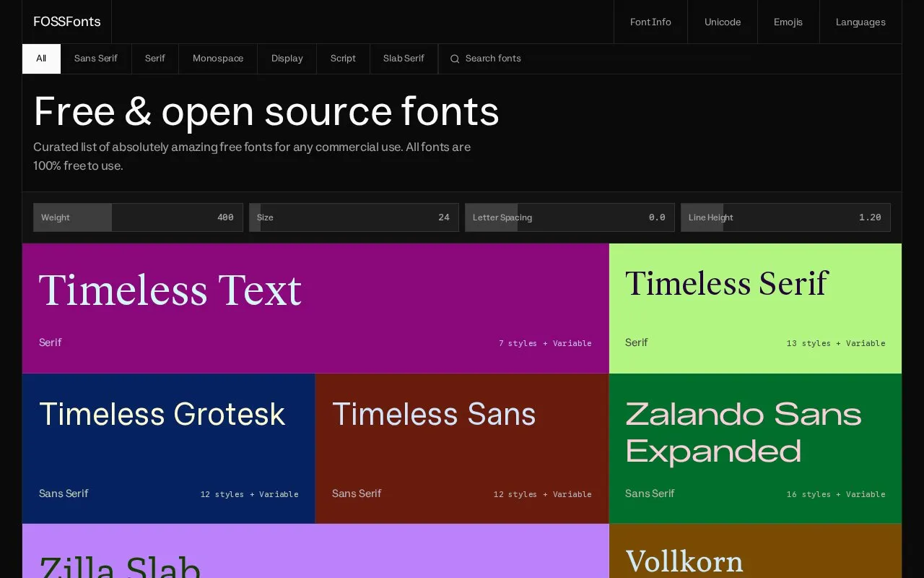Set the Letter Spacing slider
924x578 pixels.
(570, 217)
